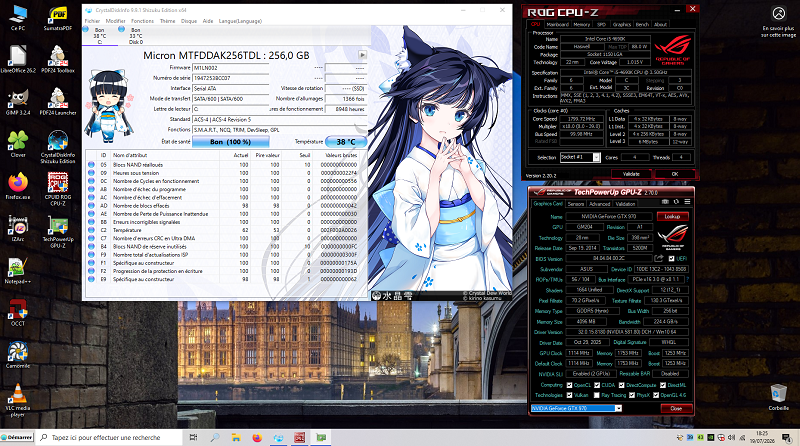
Task: Toggle DirectML checkbox in GPU-Z
Action: point(663,385)
